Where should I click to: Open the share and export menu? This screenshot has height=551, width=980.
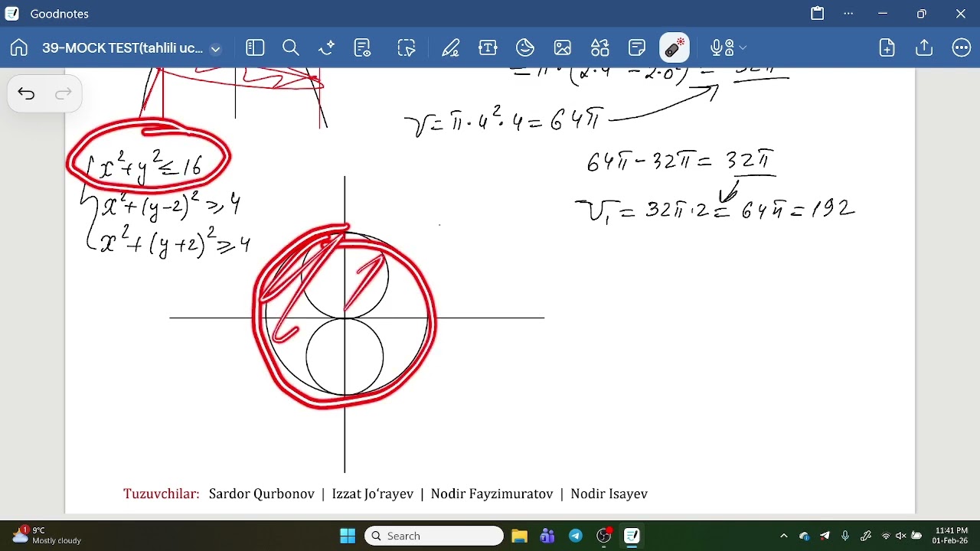924,48
